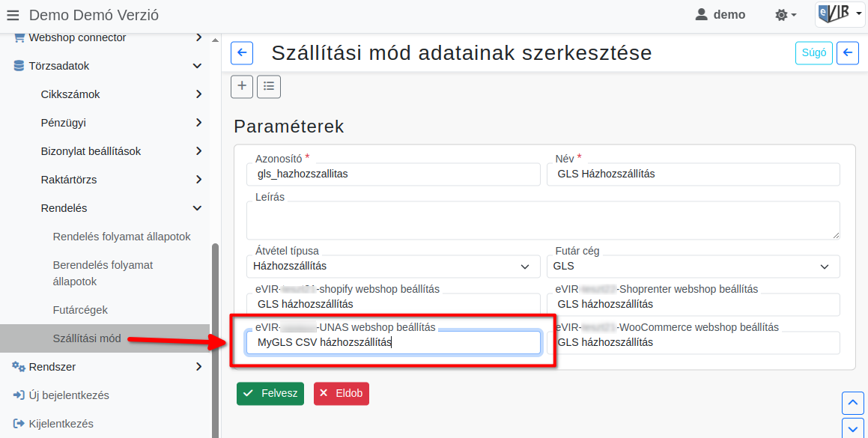Expand the Raktártörzs submenu chevron
Viewport: 868px width, 438px height.
198,180
